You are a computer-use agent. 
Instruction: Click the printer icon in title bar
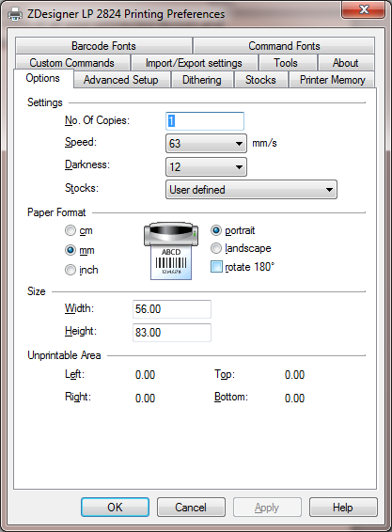click(x=15, y=14)
